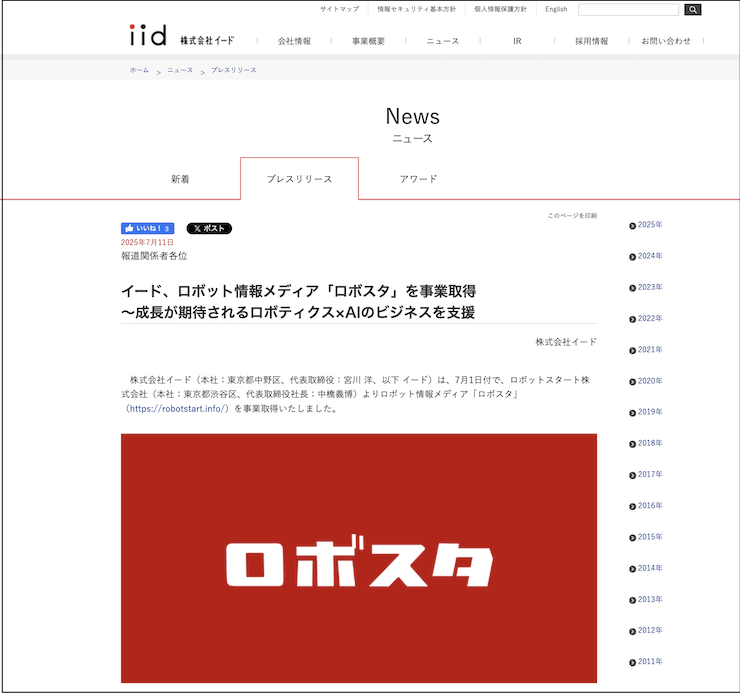Click the date 2025年7月11日
Screen dimensions: 740x693
click(x=147, y=242)
